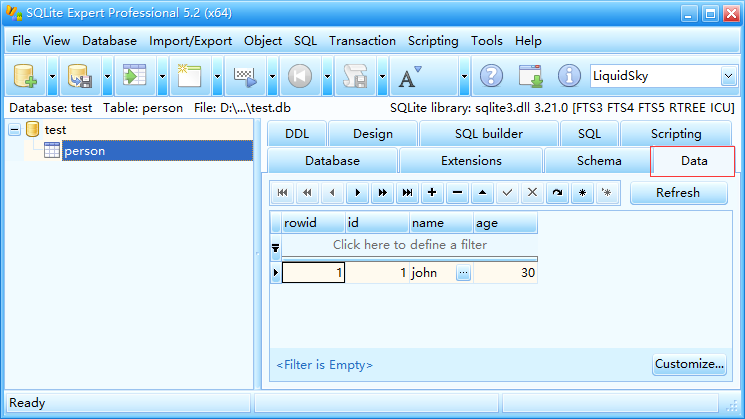Screen dimensions: 745x419
Task: Cancel edit with the X icon
Action: click(x=532, y=192)
